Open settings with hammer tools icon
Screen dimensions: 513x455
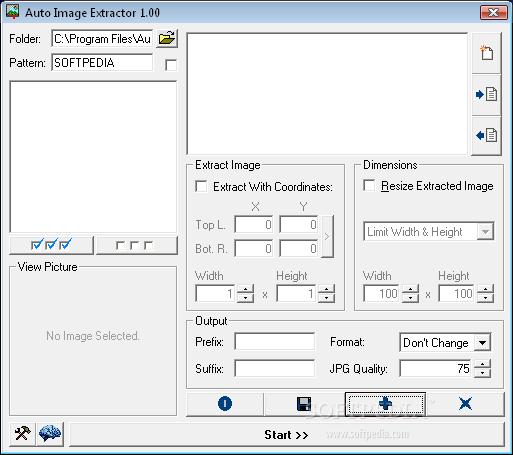tap(22, 434)
